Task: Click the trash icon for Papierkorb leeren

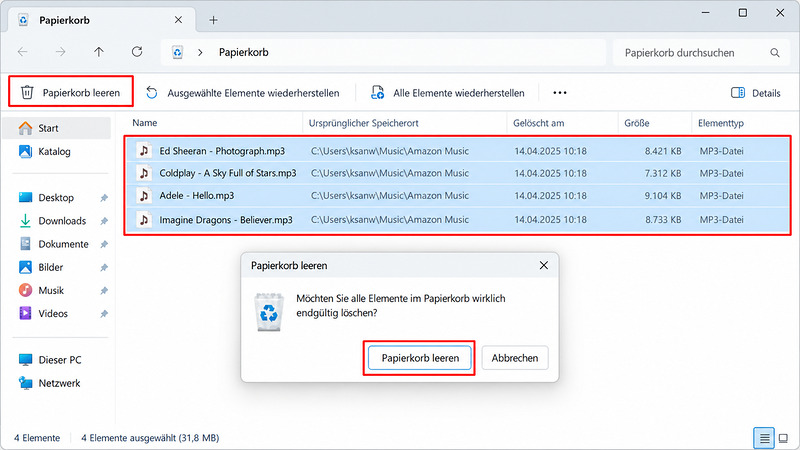Action: tap(27, 92)
